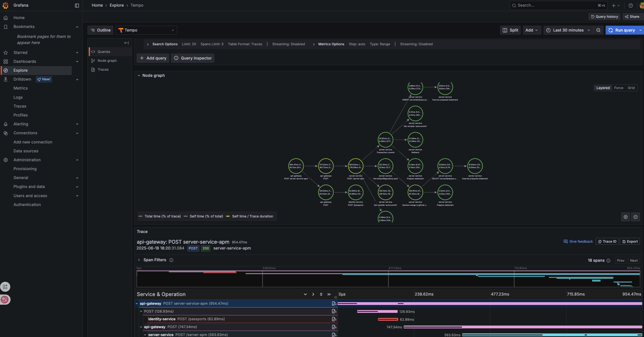Collapse the Node graph panel
The image size is (644, 337).
coord(139,76)
